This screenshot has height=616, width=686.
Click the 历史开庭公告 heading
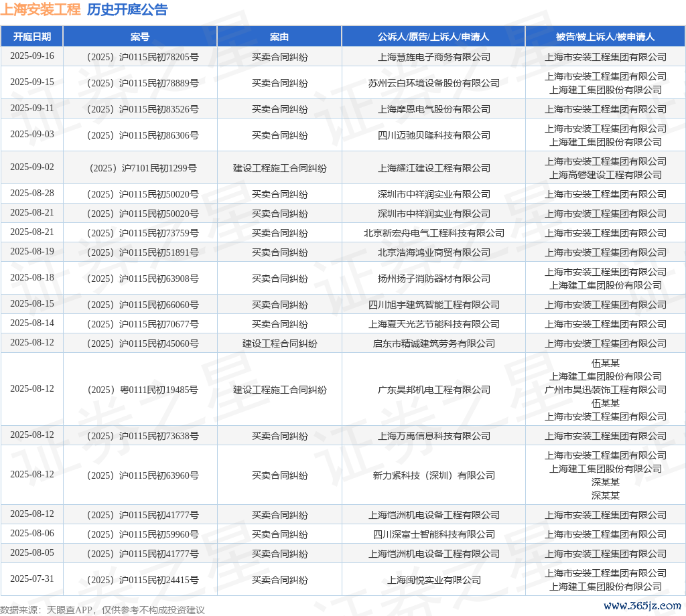tap(127, 10)
